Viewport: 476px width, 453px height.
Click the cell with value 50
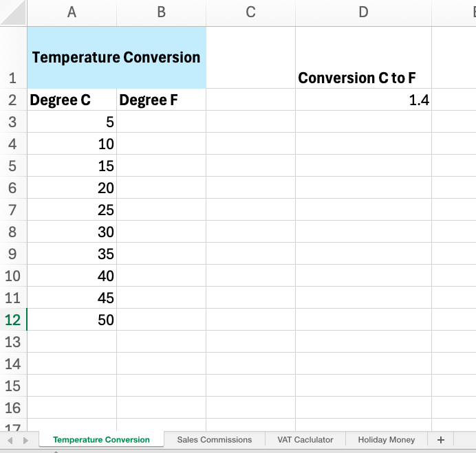(x=72, y=320)
